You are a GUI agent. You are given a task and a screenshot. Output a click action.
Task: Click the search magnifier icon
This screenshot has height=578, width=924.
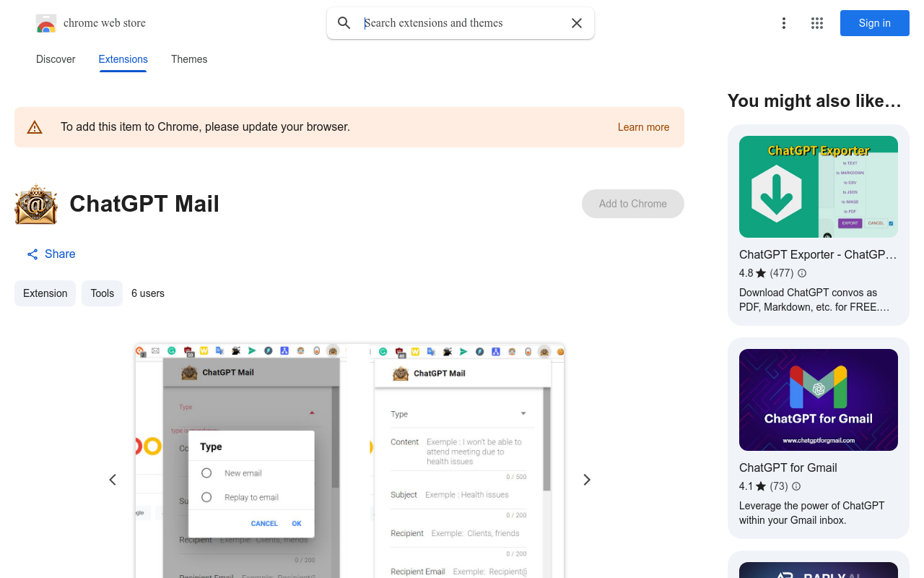(344, 23)
